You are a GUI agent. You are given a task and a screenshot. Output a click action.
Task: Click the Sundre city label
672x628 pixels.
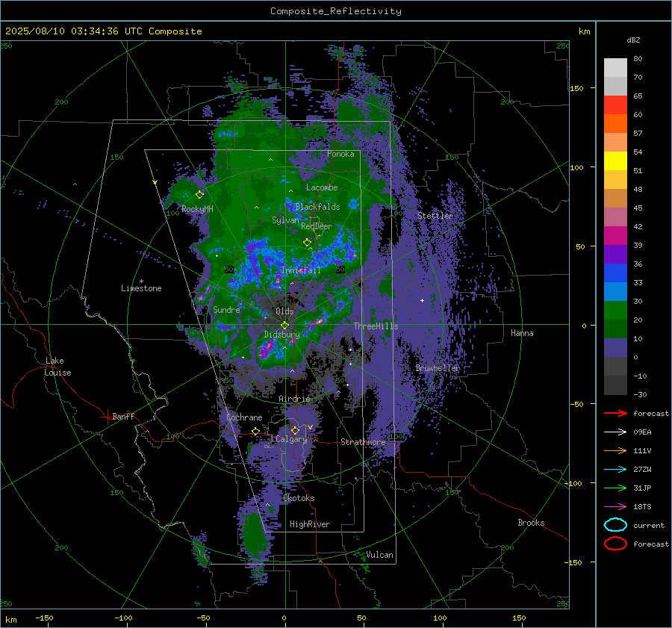point(226,310)
